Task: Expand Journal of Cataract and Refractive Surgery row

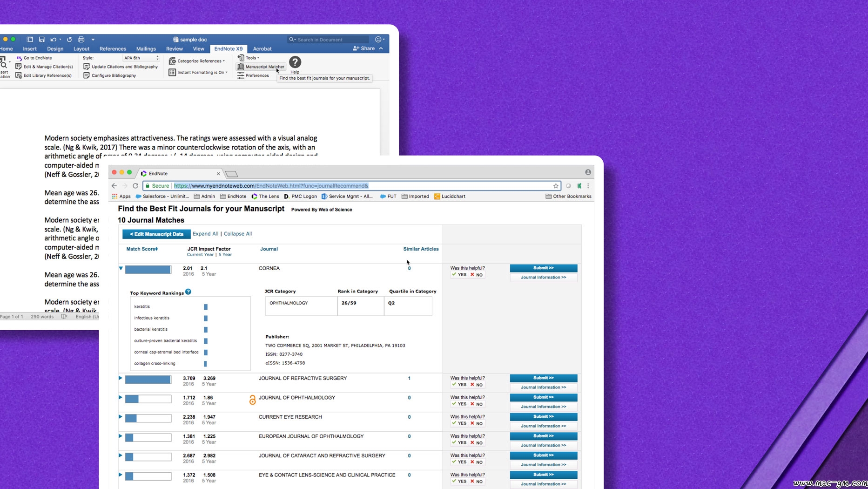Action: (x=121, y=455)
